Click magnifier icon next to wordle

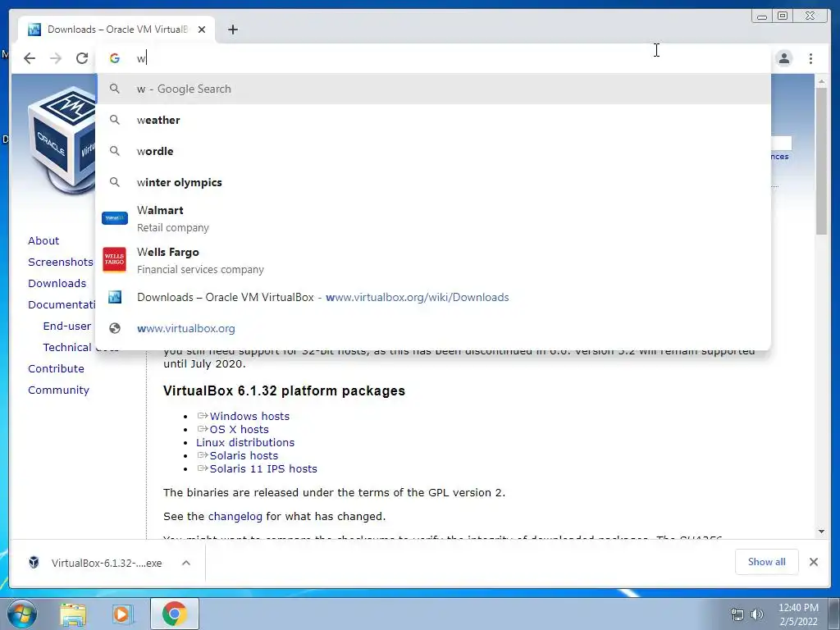(115, 151)
